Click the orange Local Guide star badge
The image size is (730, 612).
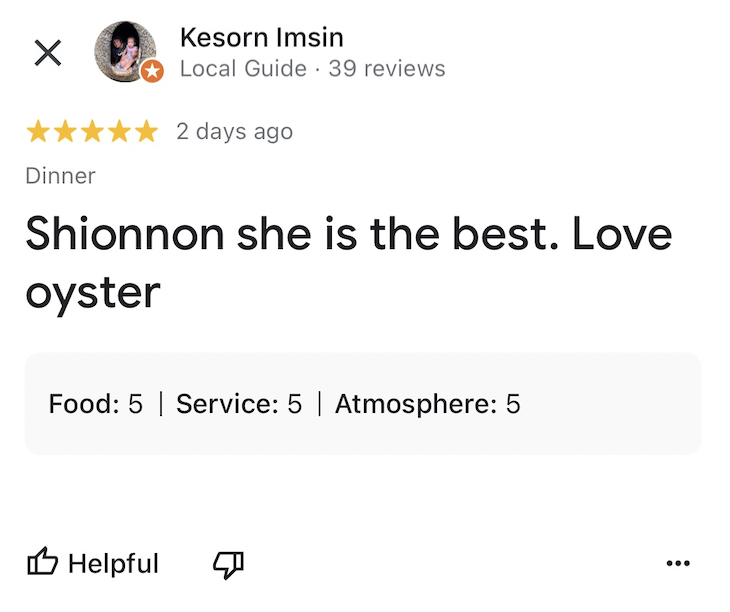click(x=152, y=71)
